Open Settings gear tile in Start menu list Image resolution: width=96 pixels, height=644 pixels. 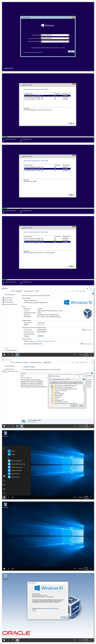point(9,454)
